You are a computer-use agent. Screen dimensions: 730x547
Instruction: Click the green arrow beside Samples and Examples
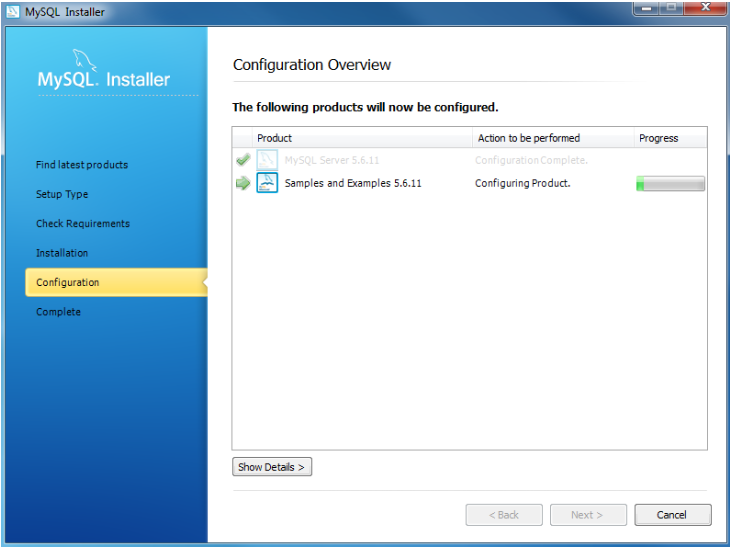(243, 183)
